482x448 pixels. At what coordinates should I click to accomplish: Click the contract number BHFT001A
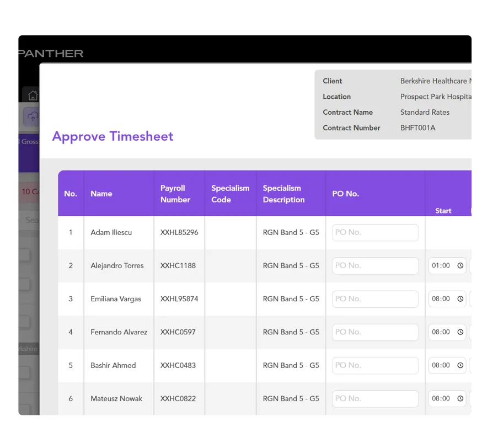click(418, 128)
